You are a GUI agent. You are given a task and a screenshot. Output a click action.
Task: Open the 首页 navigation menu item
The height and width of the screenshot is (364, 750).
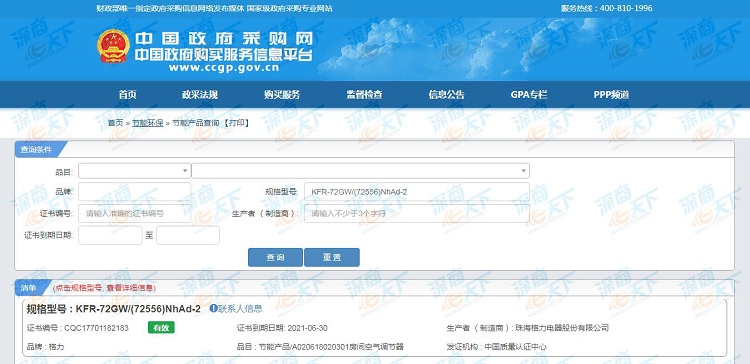128,95
